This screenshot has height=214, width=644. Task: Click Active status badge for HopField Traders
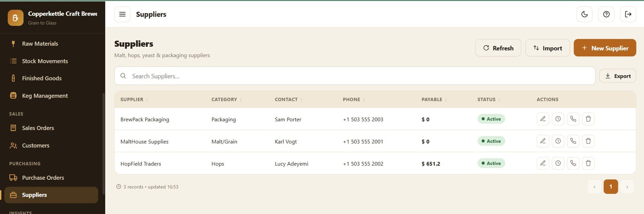[491, 163]
